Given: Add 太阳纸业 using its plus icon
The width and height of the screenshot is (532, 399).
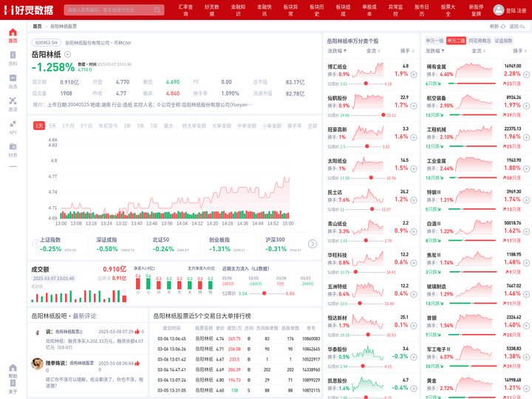Looking at the screenshot, I should click(414, 168).
